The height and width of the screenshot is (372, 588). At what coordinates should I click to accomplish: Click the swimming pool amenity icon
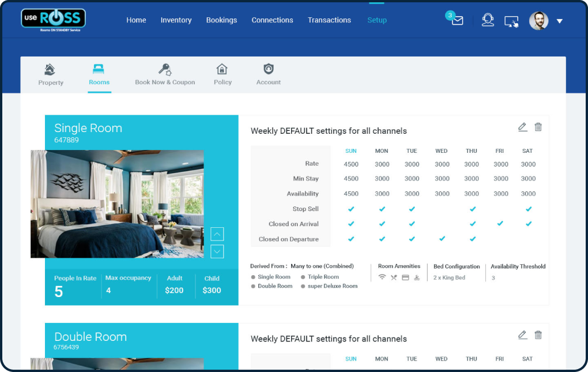coord(417,277)
